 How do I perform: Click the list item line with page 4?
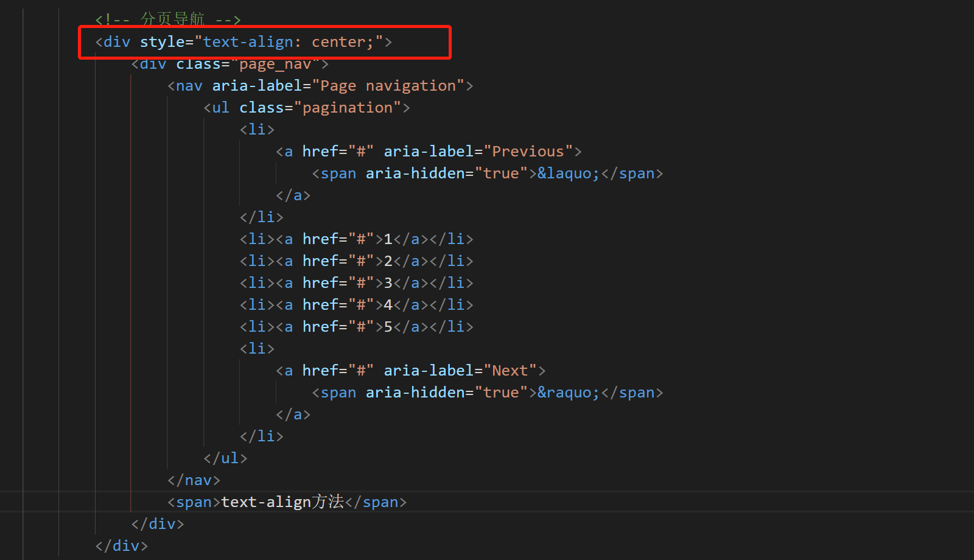[356, 305]
